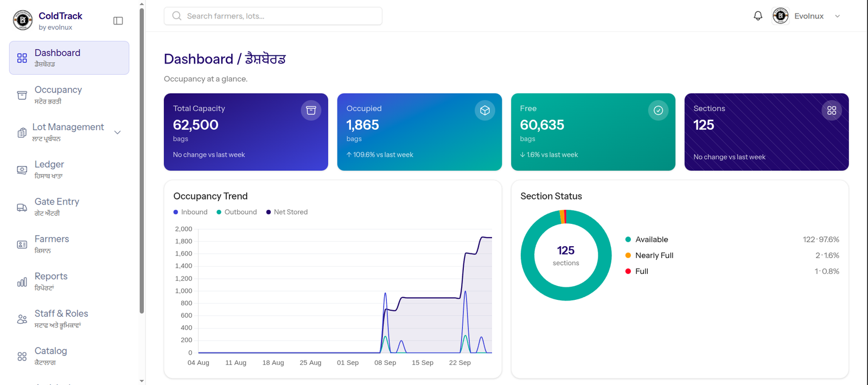Click the "by evolnux" sidebar subtitle

point(55,27)
